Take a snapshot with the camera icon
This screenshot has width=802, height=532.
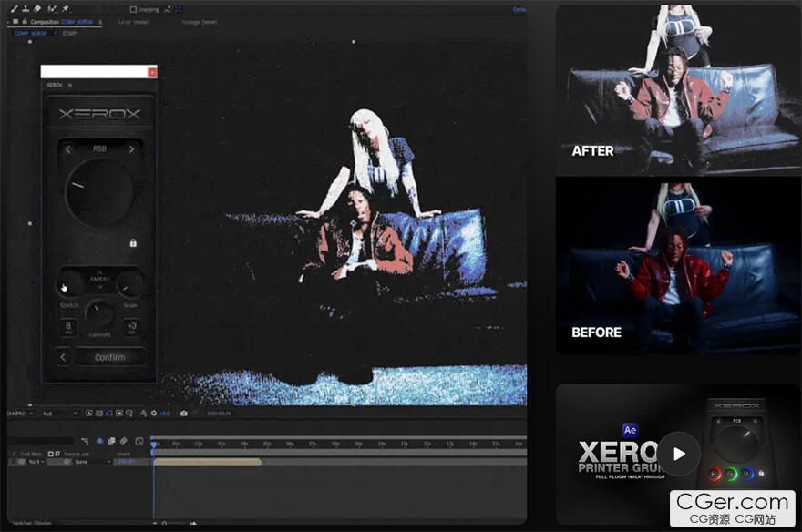(x=184, y=413)
